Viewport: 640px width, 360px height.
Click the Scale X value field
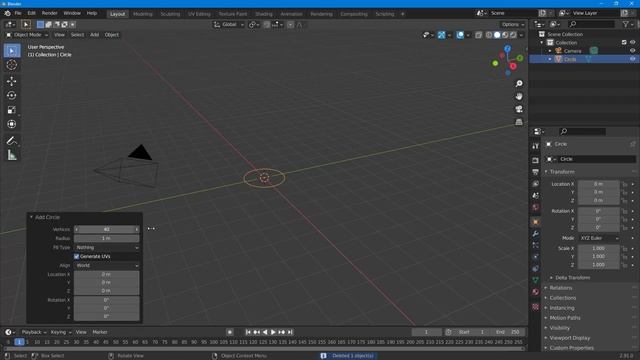pyautogui.click(x=598, y=248)
